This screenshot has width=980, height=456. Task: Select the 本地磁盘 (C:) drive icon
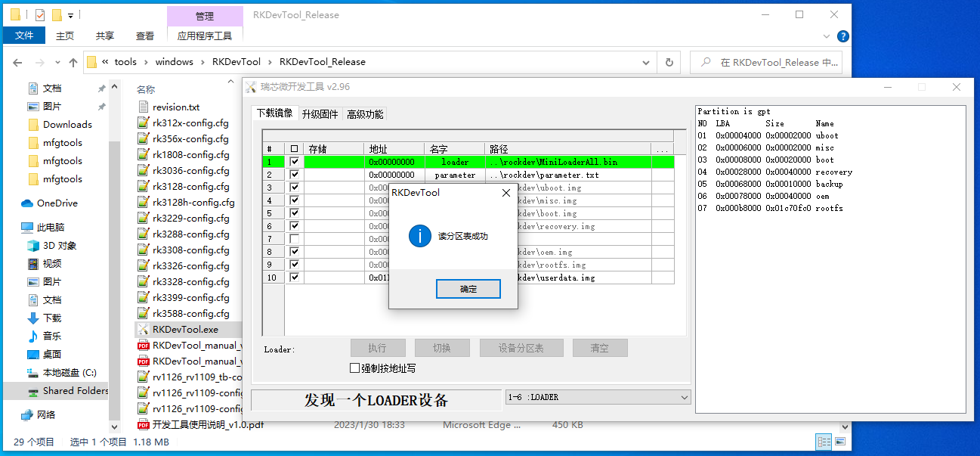33,373
